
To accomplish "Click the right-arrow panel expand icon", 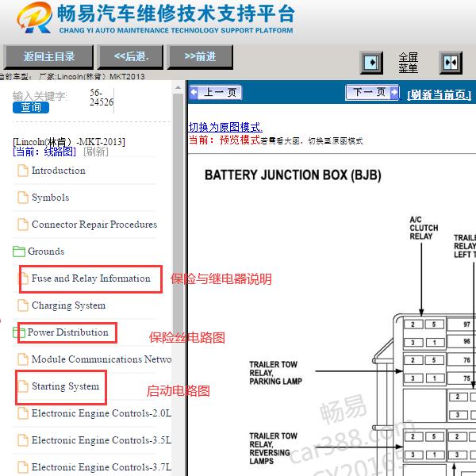I will (x=371, y=63).
